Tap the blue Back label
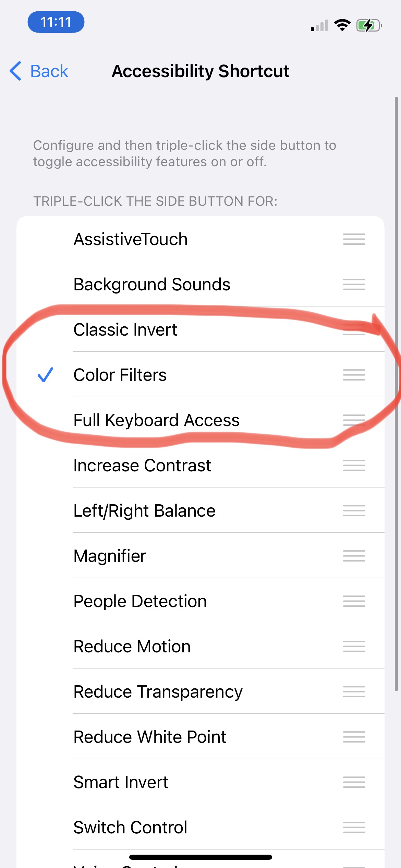 pyautogui.click(x=49, y=71)
